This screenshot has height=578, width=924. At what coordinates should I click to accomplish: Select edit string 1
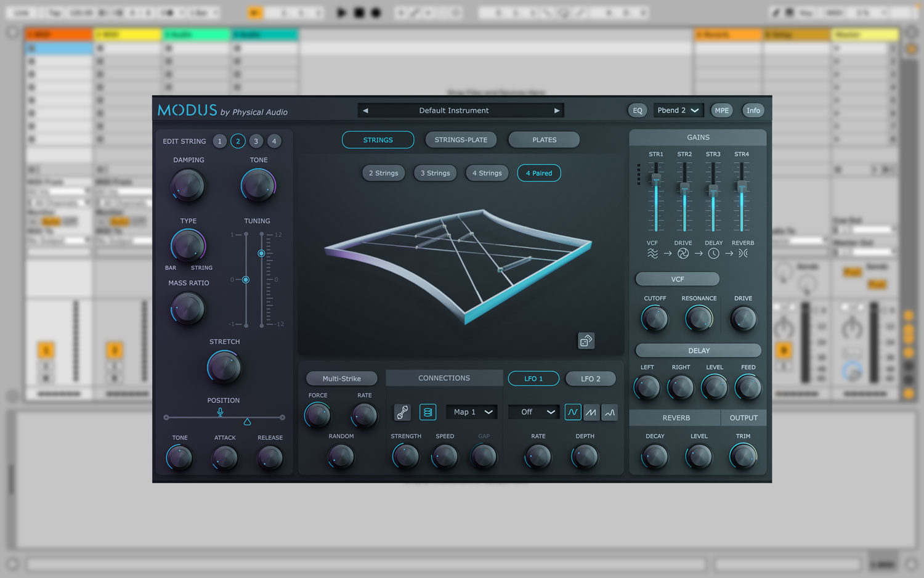tap(219, 141)
